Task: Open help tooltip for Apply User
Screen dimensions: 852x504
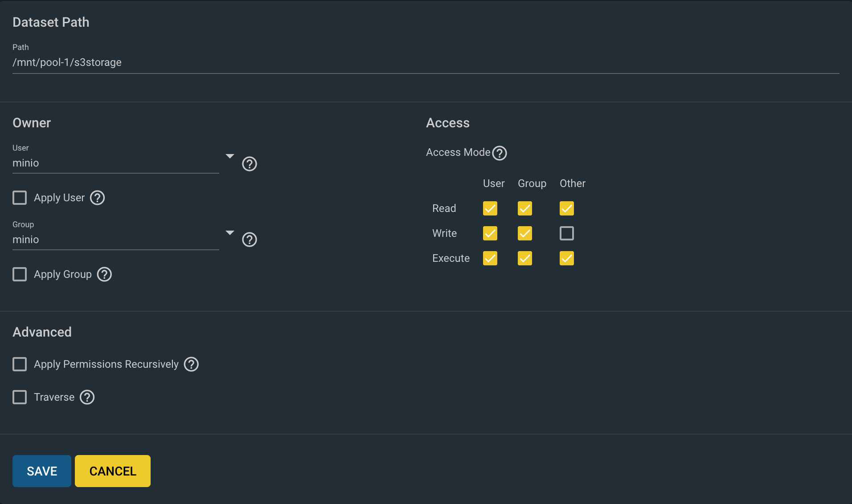Action: pyautogui.click(x=97, y=198)
